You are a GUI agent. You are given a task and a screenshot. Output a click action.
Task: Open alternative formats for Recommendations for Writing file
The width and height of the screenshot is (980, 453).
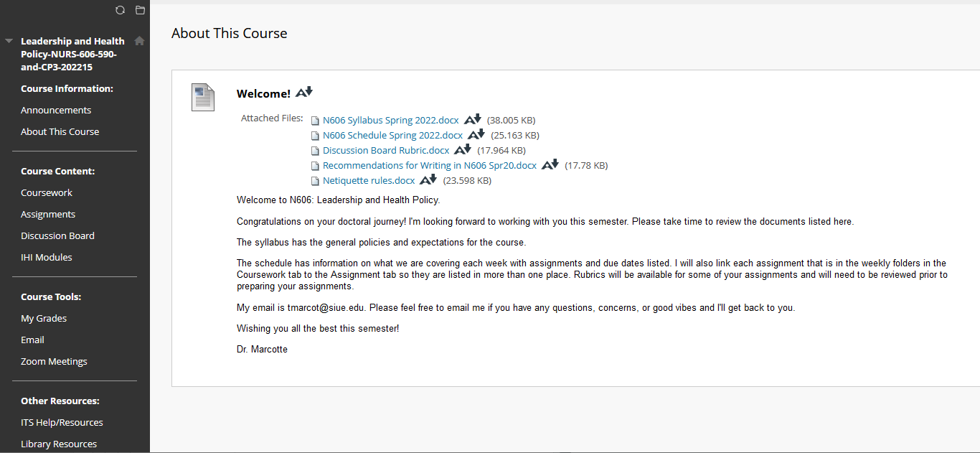550,164
